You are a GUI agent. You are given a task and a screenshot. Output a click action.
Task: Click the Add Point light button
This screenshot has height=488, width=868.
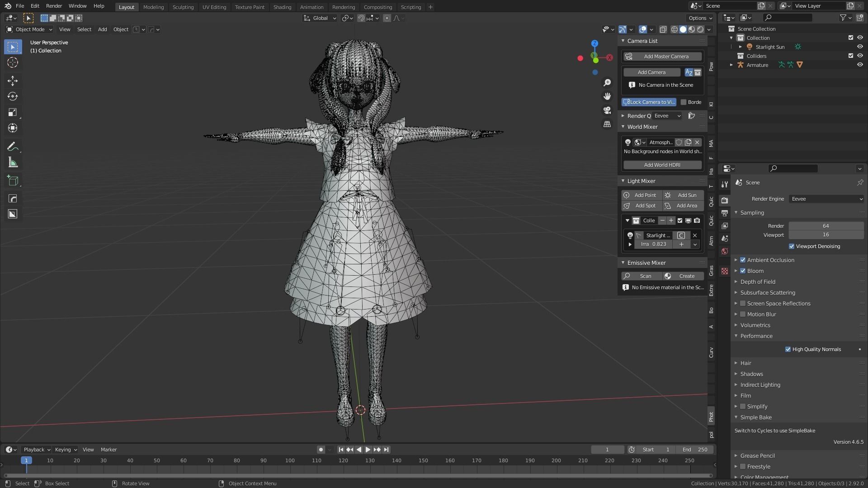point(642,195)
